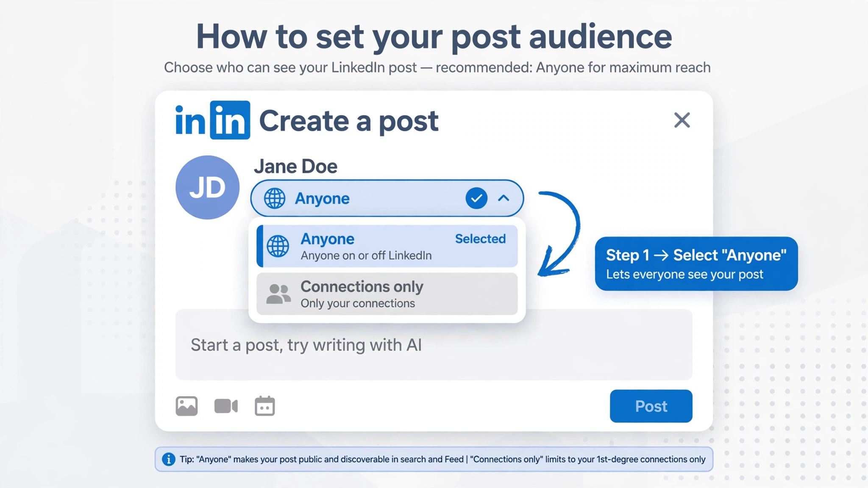
Task: Click the info icon in the tip bar
Action: (x=168, y=459)
